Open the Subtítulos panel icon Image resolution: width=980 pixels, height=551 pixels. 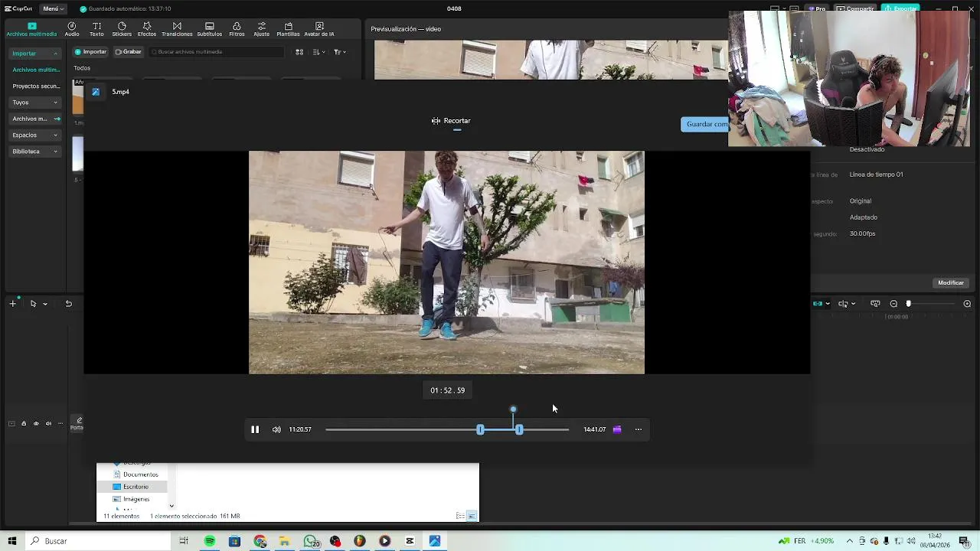click(x=209, y=30)
